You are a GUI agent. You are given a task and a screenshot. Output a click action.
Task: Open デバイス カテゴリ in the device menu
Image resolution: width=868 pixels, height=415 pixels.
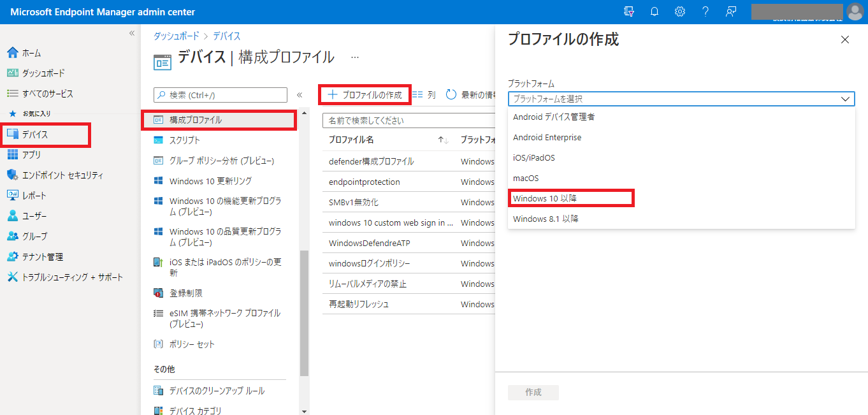[195, 411]
